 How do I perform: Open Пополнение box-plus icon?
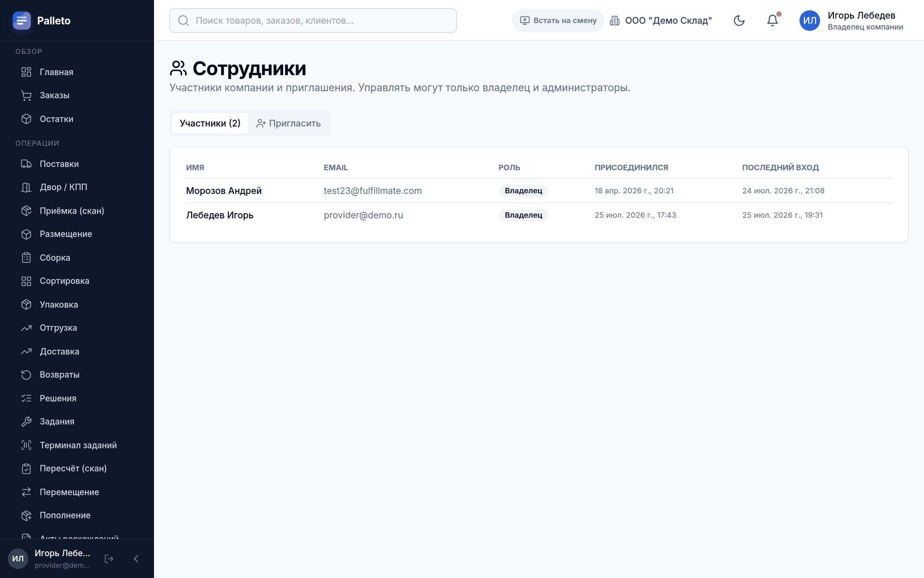click(x=27, y=515)
